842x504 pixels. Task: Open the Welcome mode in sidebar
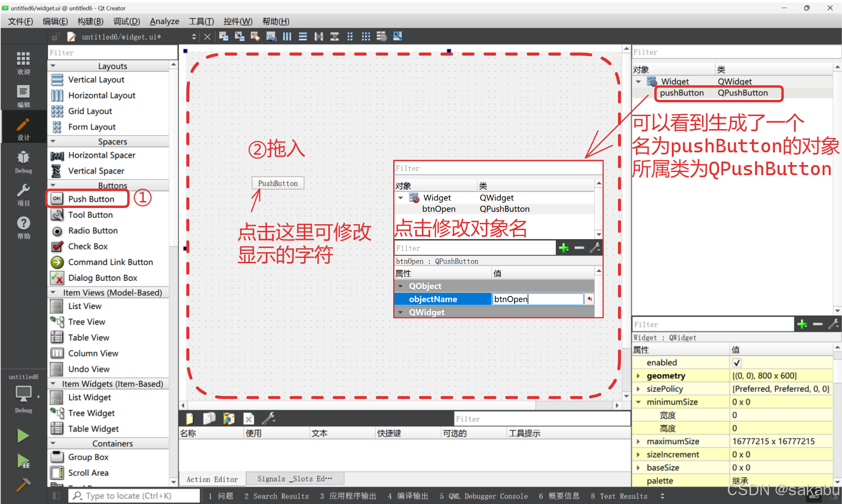[x=23, y=63]
